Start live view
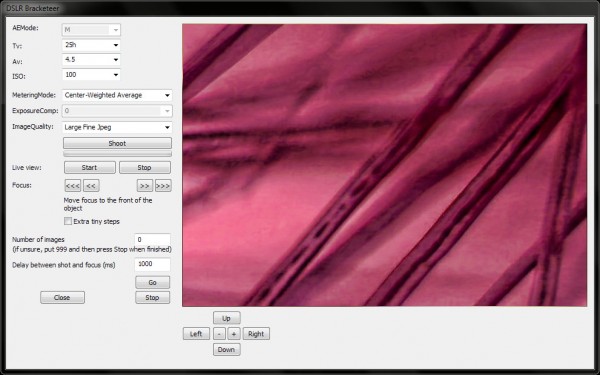This screenshot has height=375, width=600. point(90,168)
